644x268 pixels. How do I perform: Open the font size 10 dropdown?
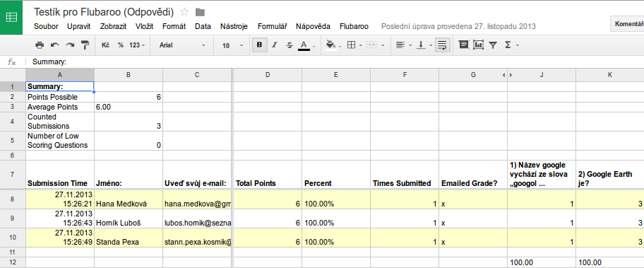point(232,45)
